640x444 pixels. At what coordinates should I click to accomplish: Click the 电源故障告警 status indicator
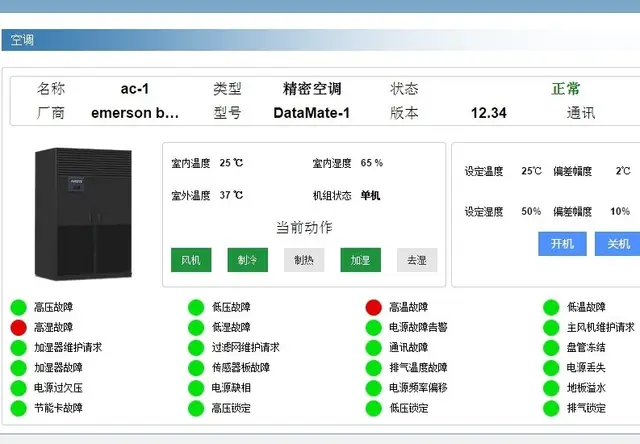[x=373, y=327]
